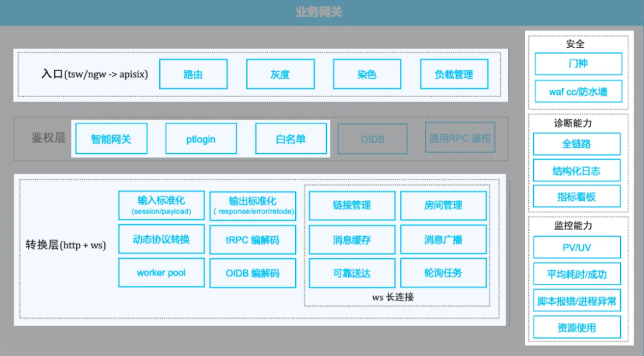Select the waf cc/防水墙 box
The width and height of the screenshot is (644, 356).
(578, 92)
